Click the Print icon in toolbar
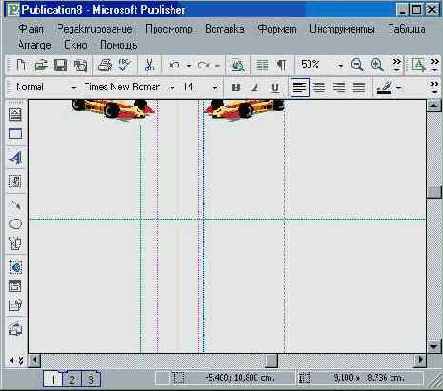The height and width of the screenshot is (391, 443). pos(105,65)
